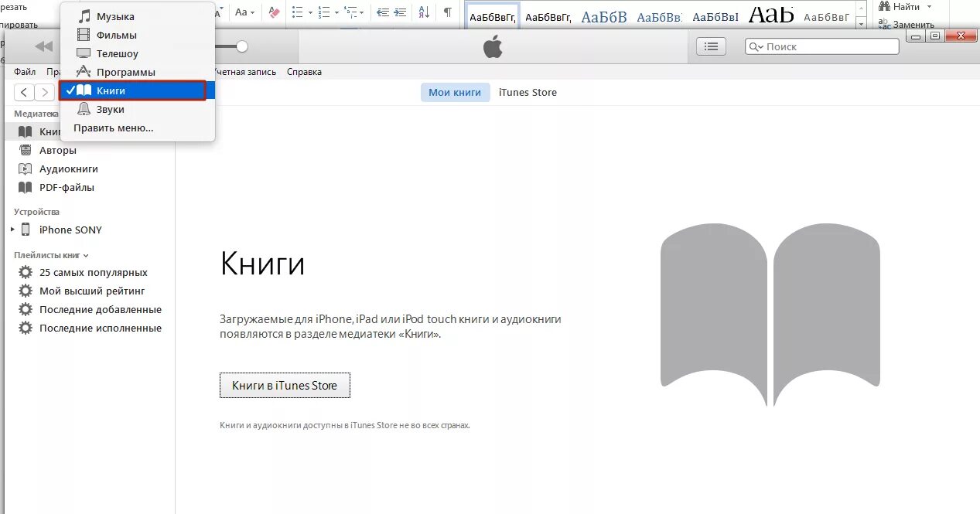
Task: Open the Найти dropdown arrow
Action: 928,7
